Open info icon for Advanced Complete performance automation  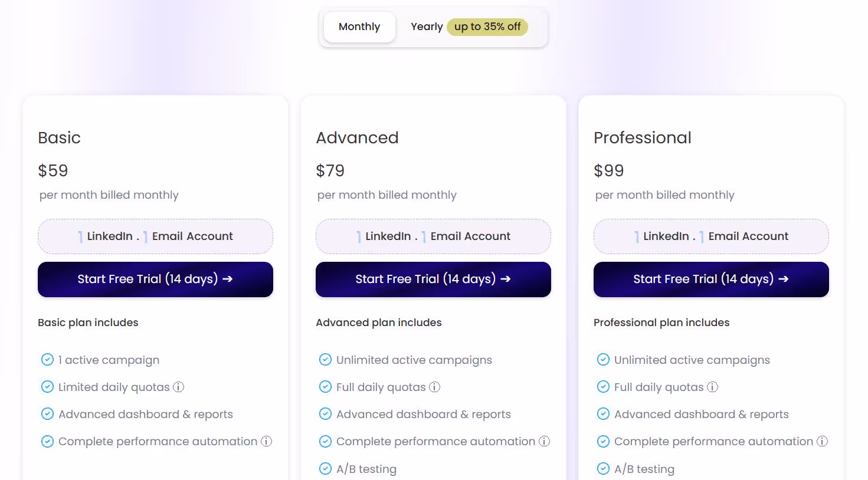[545, 441]
